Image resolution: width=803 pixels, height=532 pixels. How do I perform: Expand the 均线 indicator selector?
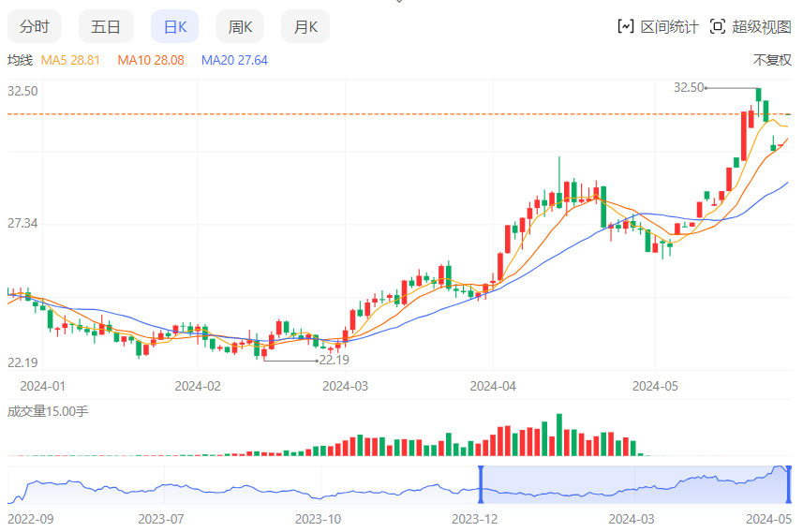pyautogui.click(x=20, y=60)
